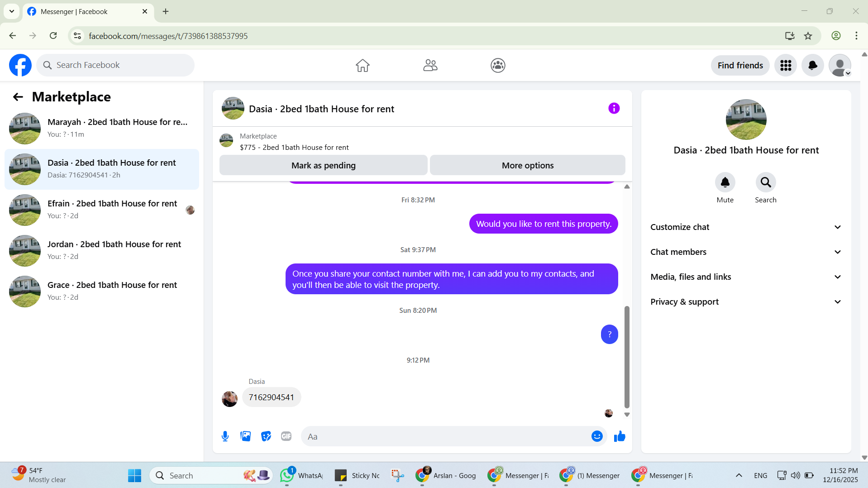
Task: Open the Groups icon in top bar
Action: point(498,65)
